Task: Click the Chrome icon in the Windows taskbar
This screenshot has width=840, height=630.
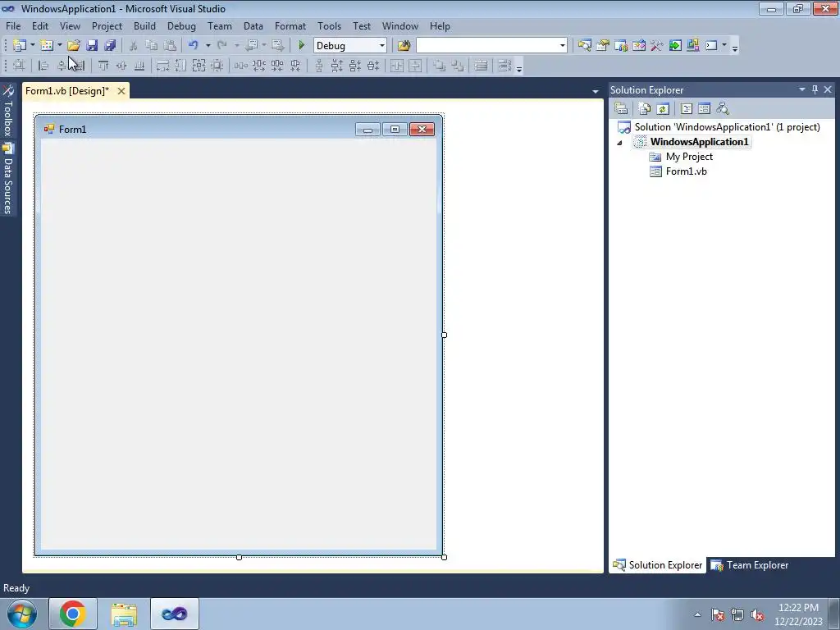Action: point(73,614)
